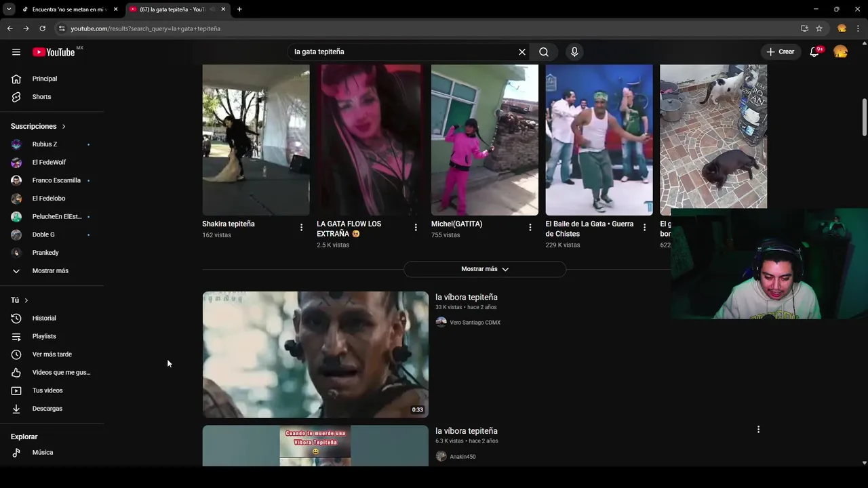The image size is (868, 488).
Task: Play the Shakira tepiteña short thumbnail
Action: coord(256,140)
